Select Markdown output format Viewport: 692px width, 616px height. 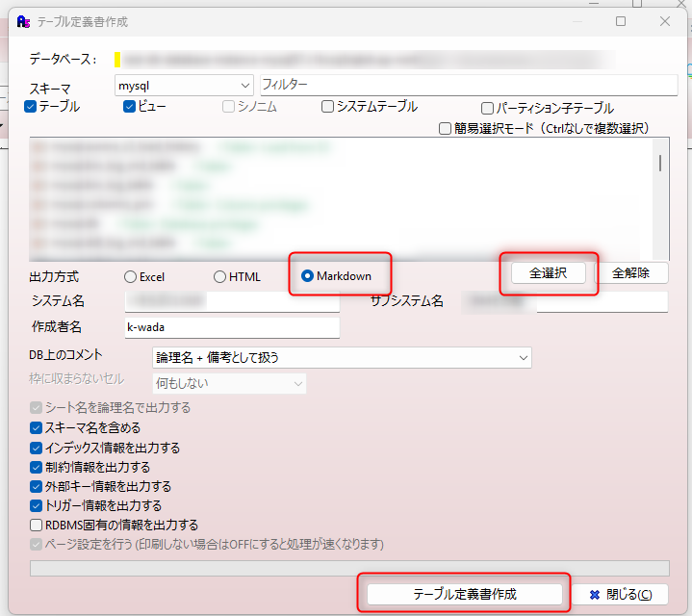[307, 276]
